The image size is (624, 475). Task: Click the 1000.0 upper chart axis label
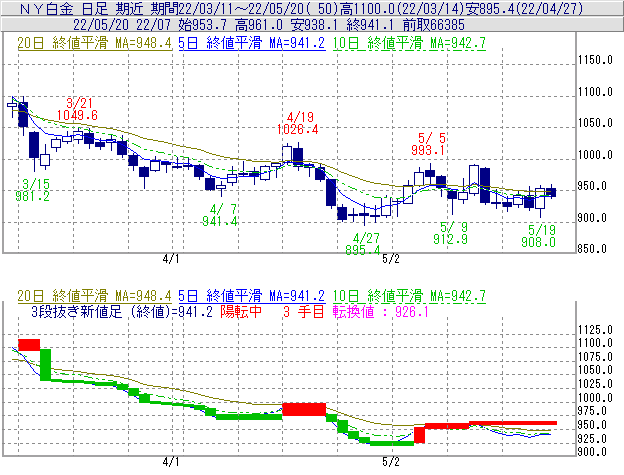tap(595, 155)
